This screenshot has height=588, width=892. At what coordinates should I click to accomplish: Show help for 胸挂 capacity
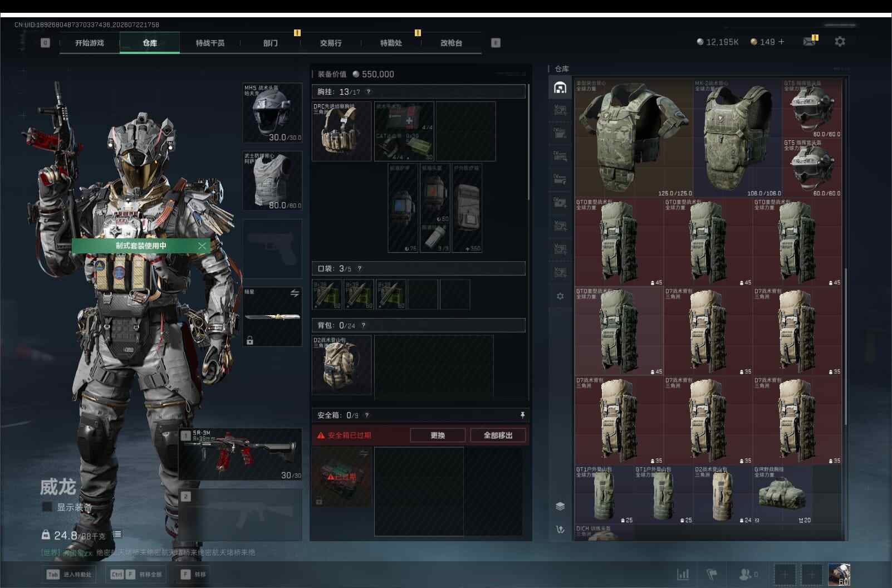[x=368, y=92]
